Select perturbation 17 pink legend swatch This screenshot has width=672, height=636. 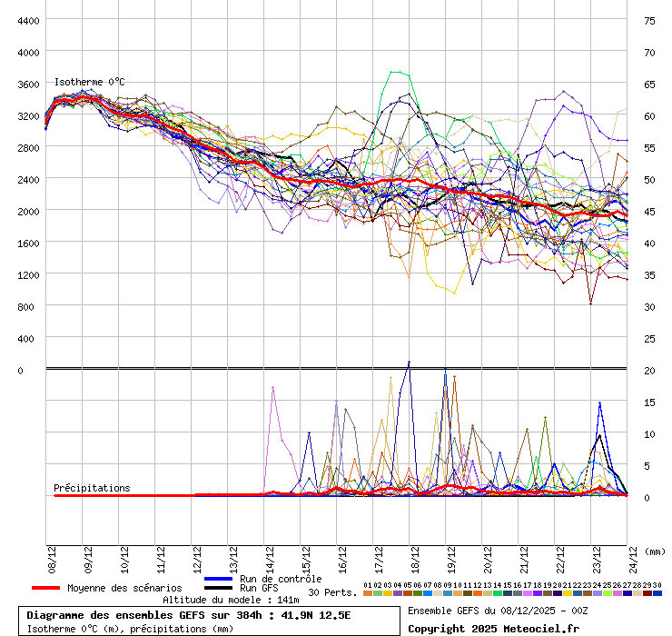tap(527, 593)
